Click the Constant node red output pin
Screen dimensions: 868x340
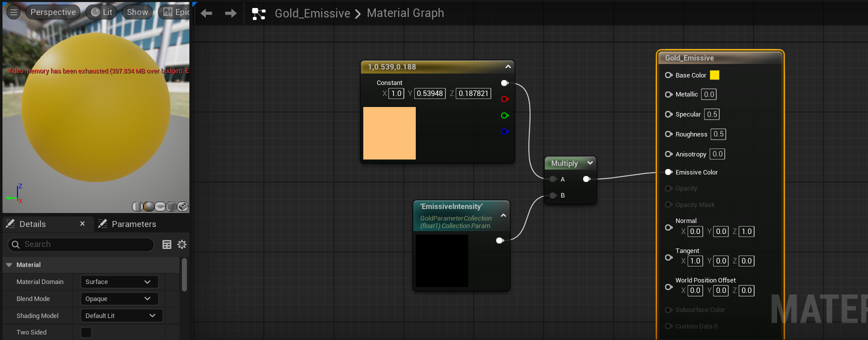(x=505, y=99)
